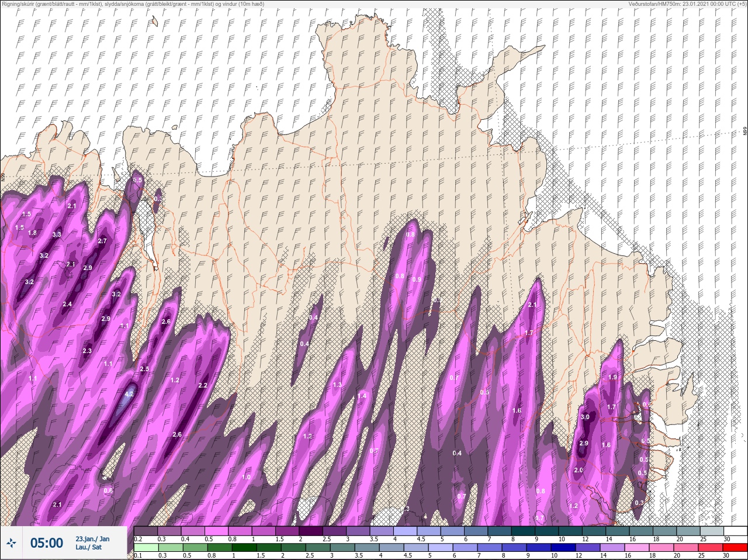Image resolution: width=748 pixels, height=560 pixels.
Task: Click the map title text starting with Rigning/skúrir
Action: [x=133, y=4]
